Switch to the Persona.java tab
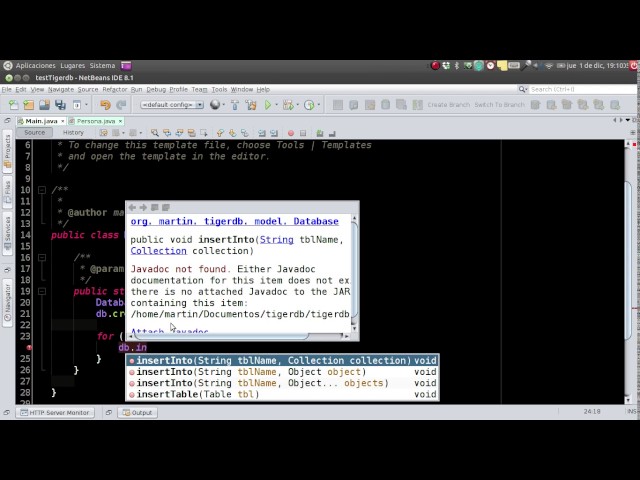This screenshot has height=480, width=640. click(x=96, y=121)
